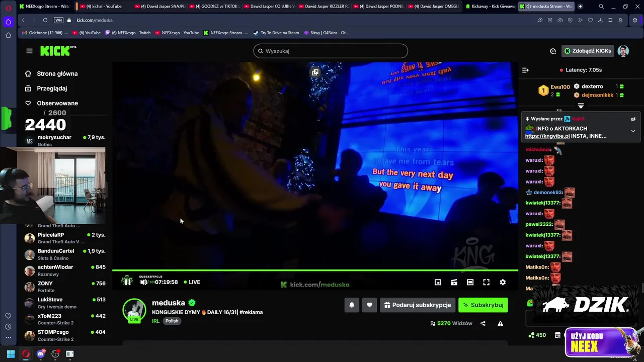Open meduska channel avatar
The height and width of the screenshot is (362, 644).
[134, 310]
